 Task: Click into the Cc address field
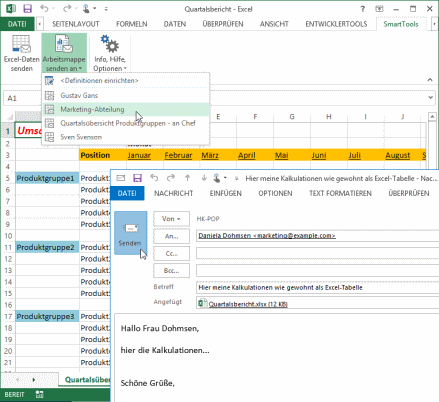click(x=317, y=253)
